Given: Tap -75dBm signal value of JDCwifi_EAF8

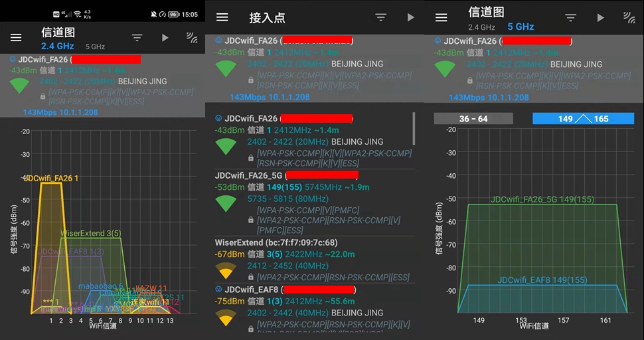Looking at the screenshot, I should [x=230, y=301].
